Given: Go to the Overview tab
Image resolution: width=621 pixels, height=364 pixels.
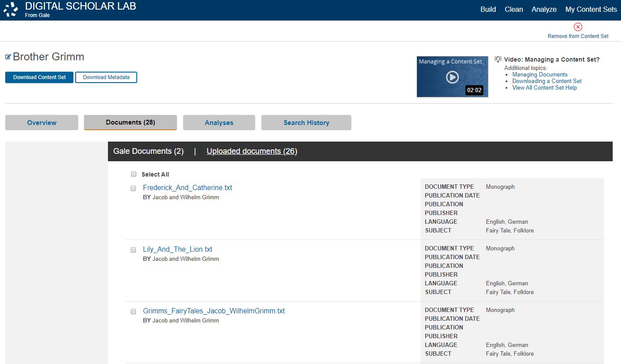Looking at the screenshot, I should 42,122.
